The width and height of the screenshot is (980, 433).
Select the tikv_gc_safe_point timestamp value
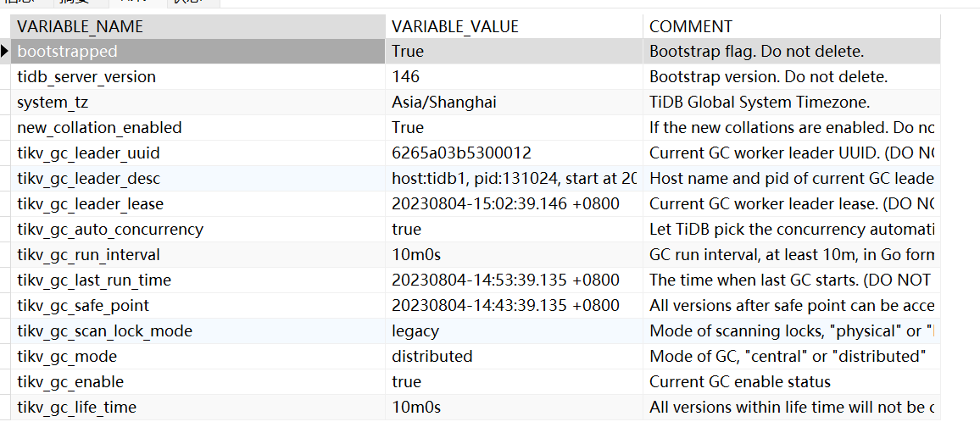505,306
